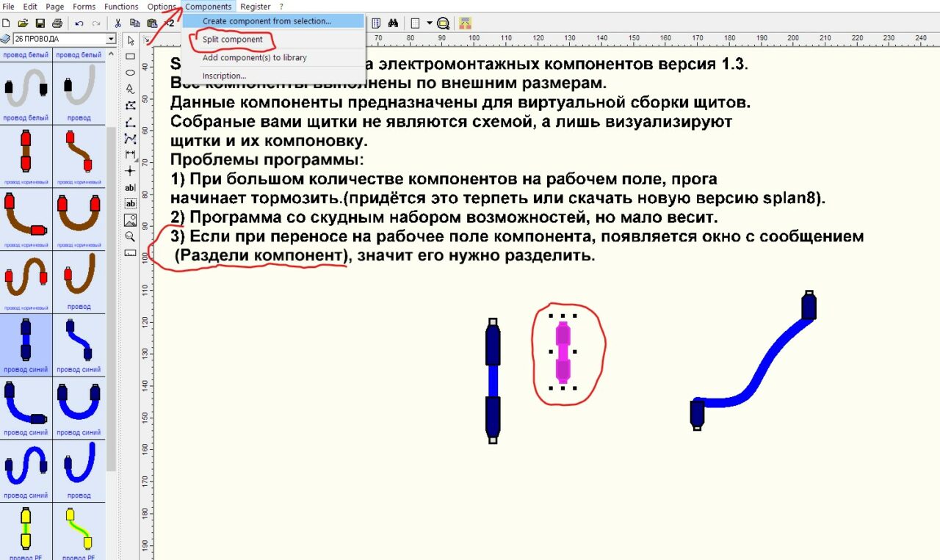The width and height of the screenshot is (940, 560).
Task: Pick the straight brown wire component
Action: click(x=26, y=156)
